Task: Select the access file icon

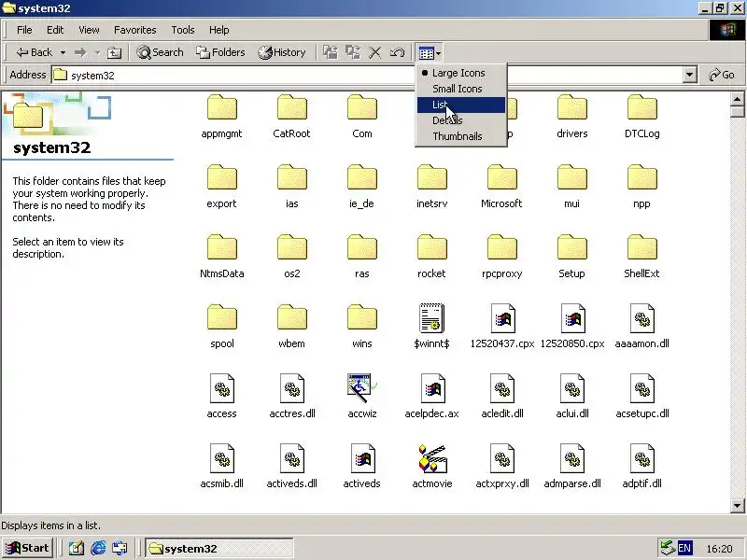Action: pos(221,397)
